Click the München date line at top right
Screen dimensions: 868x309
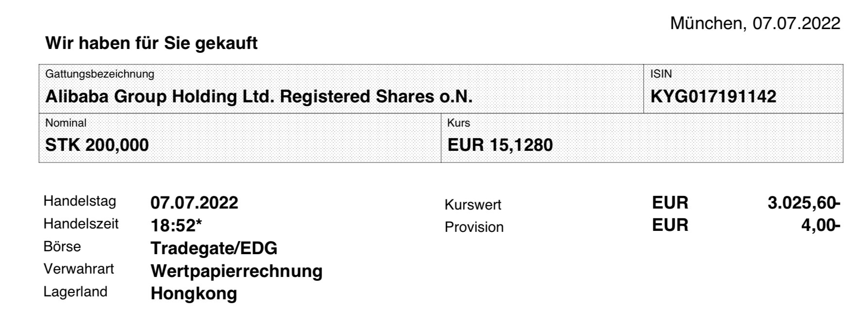click(754, 23)
